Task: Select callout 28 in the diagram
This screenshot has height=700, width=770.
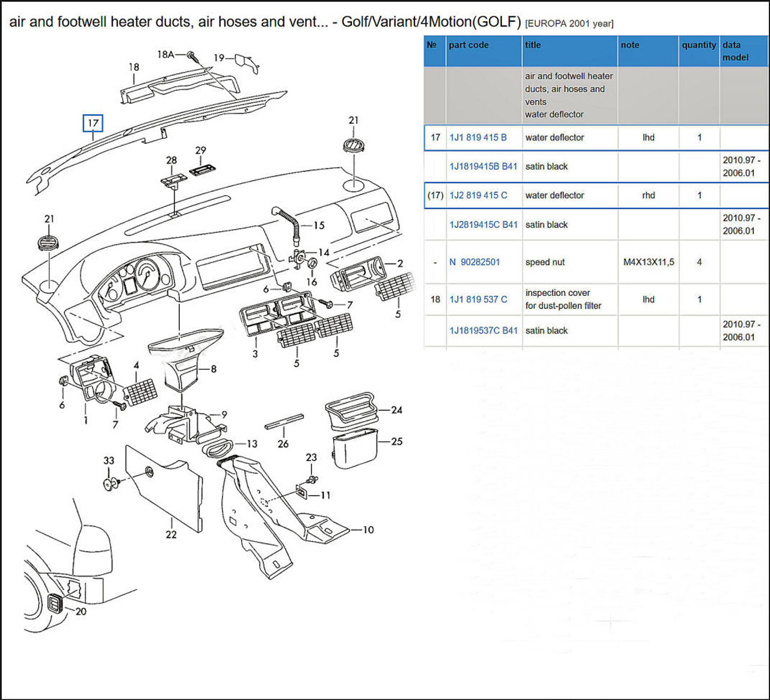Action: [171, 161]
